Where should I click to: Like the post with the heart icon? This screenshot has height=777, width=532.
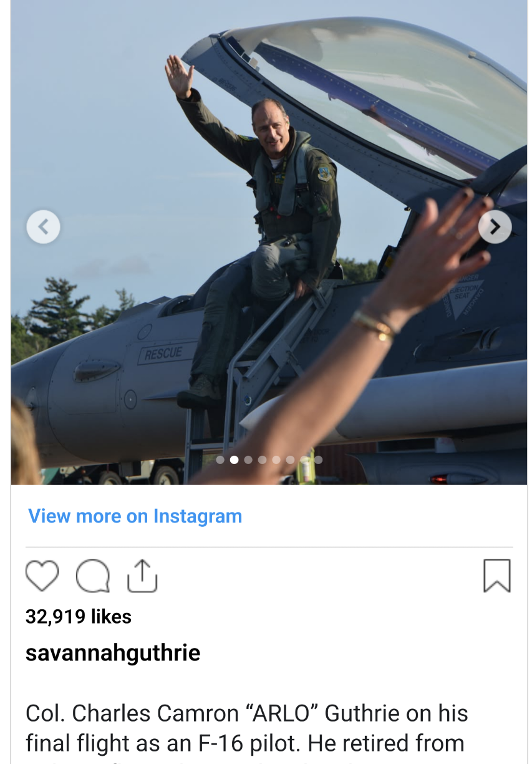pos(42,576)
